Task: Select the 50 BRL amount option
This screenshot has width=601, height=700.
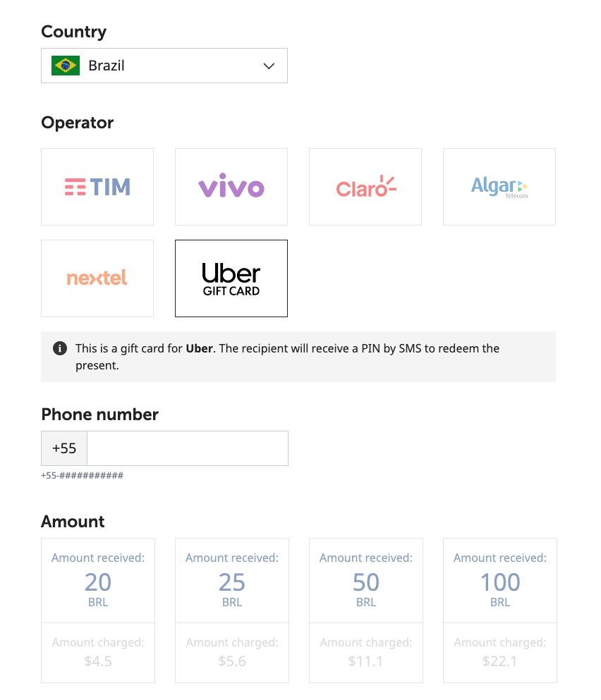Action: 366,580
